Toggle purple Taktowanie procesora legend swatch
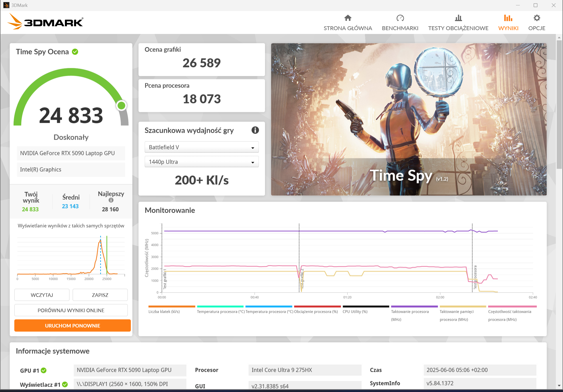This screenshot has width=563, height=392. [x=414, y=306]
